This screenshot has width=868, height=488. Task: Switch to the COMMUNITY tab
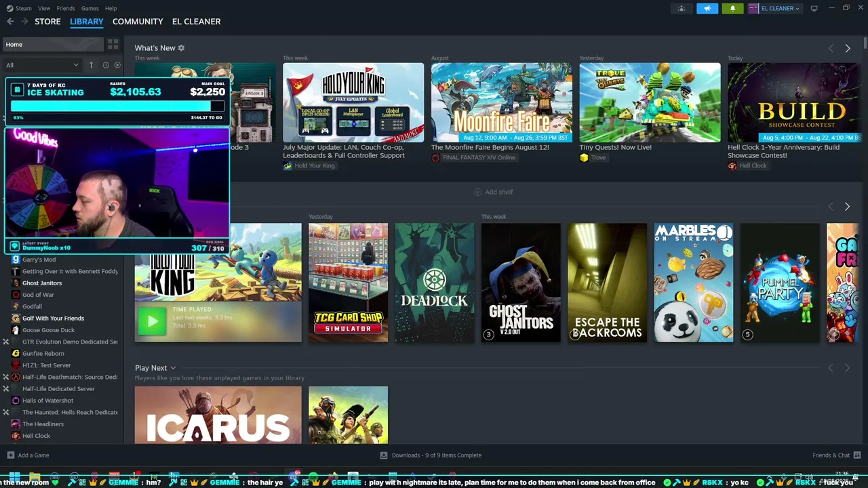tap(138, 22)
